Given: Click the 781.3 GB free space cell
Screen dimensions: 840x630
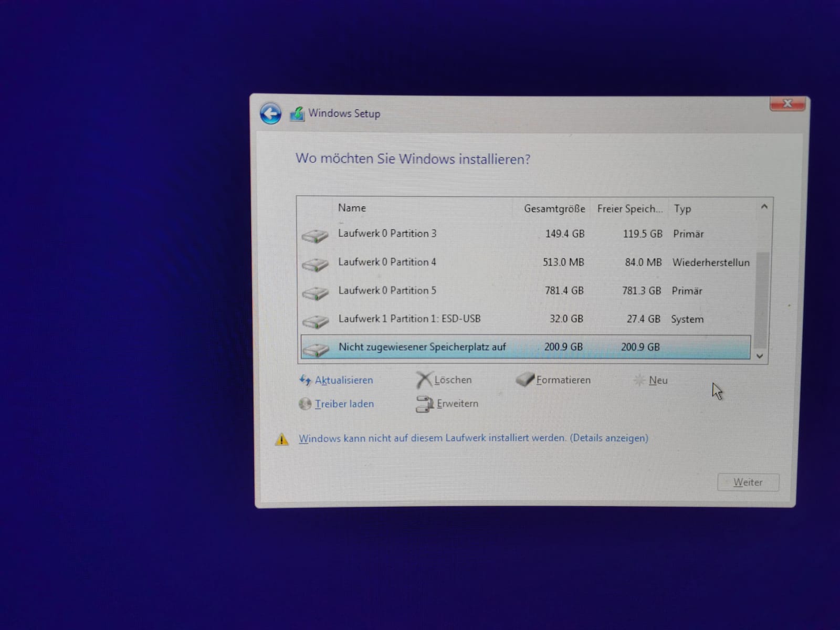Looking at the screenshot, I should point(642,290).
